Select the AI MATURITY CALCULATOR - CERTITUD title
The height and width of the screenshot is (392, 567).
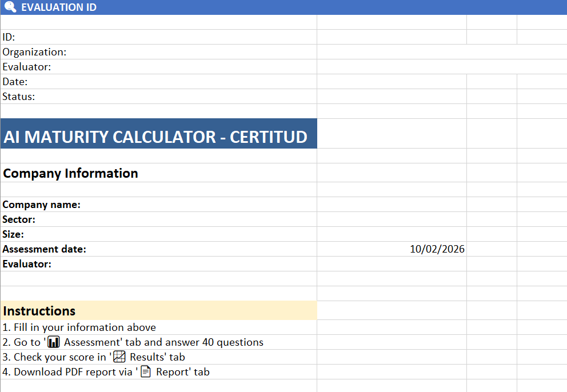tap(159, 134)
